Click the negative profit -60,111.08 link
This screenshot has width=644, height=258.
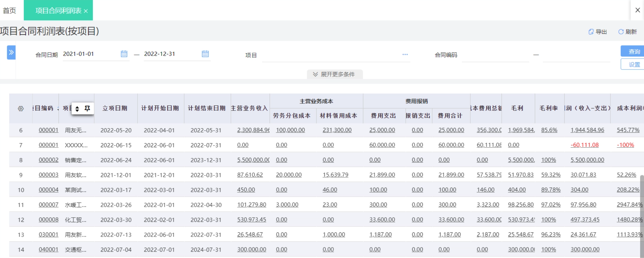pyautogui.click(x=584, y=145)
